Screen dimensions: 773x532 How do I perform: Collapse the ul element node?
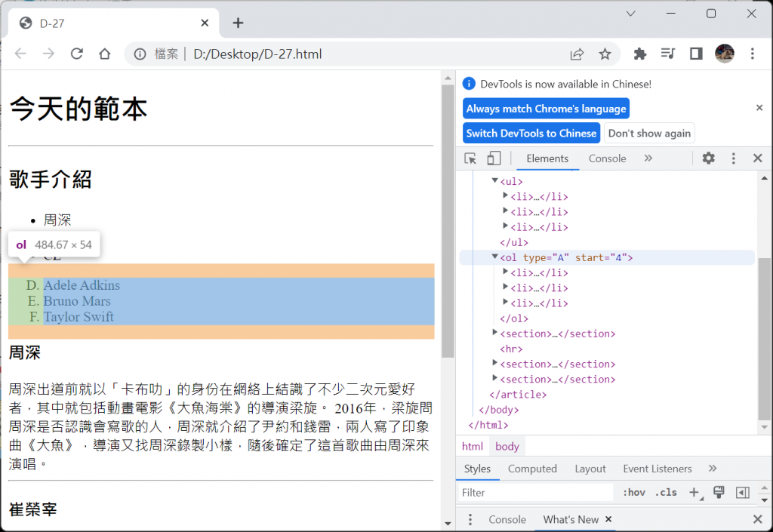click(x=494, y=181)
